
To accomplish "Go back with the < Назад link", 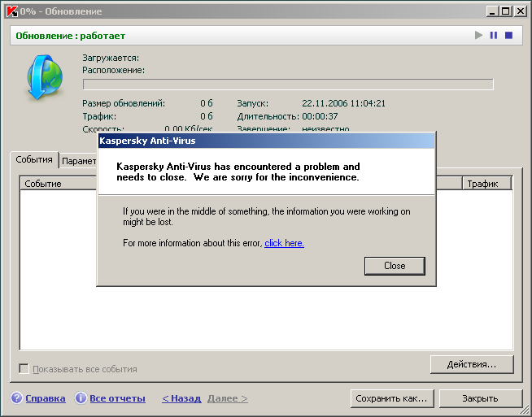I will pyautogui.click(x=181, y=398).
